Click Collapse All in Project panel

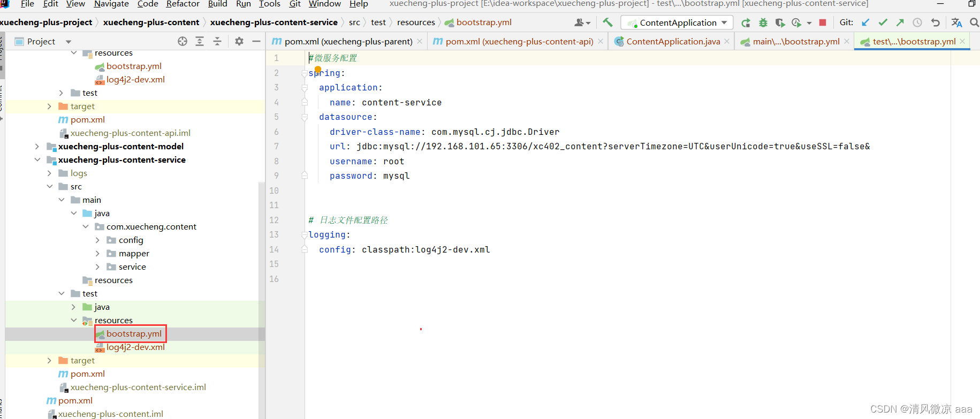point(217,41)
